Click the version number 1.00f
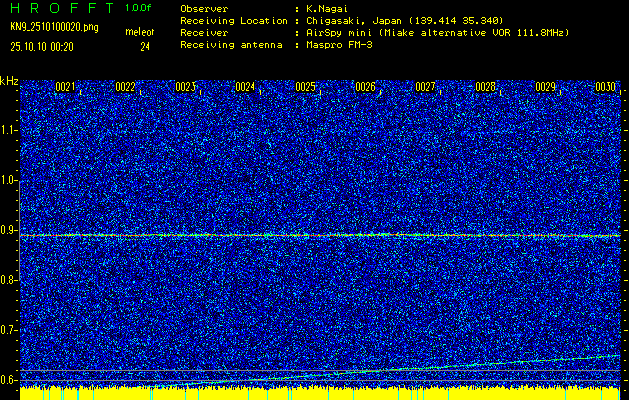629x400 pixels. coord(138,7)
